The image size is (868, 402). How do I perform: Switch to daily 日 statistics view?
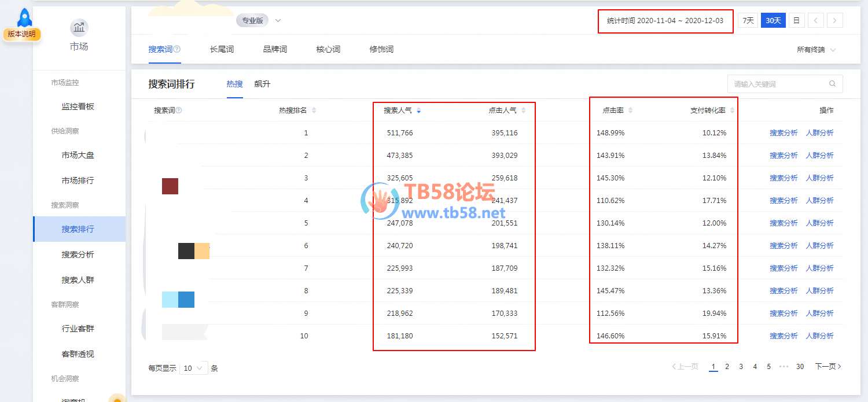point(796,21)
